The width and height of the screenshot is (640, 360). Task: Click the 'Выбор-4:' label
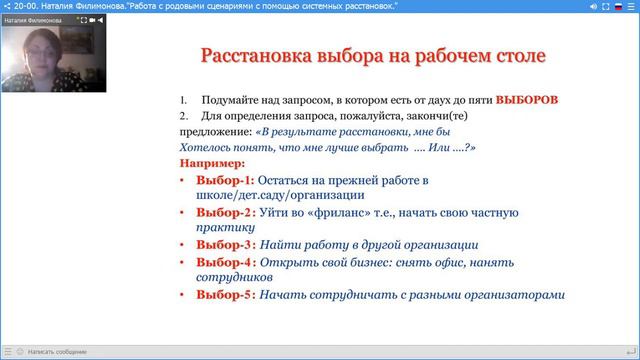click(x=226, y=262)
